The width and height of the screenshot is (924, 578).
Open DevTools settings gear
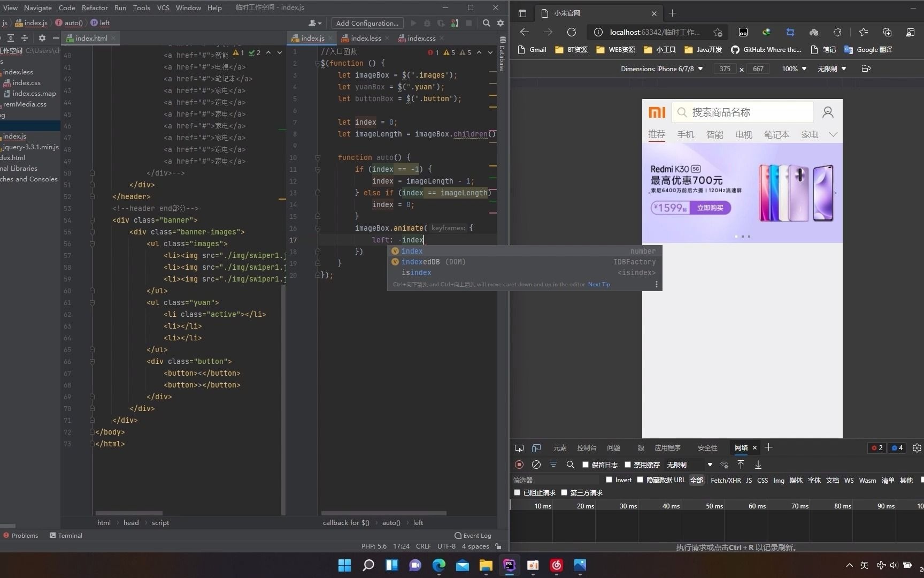pyautogui.click(x=917, y=448)
